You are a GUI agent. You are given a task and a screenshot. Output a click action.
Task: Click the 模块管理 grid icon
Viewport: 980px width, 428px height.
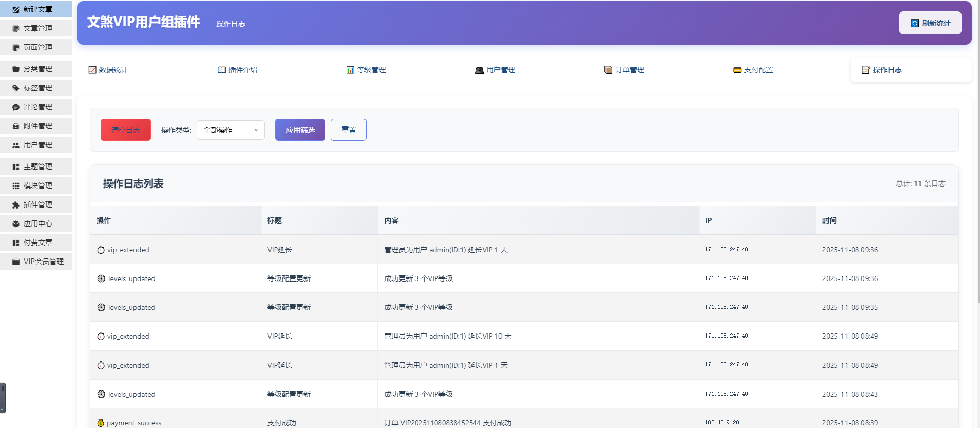click(16, 185)
